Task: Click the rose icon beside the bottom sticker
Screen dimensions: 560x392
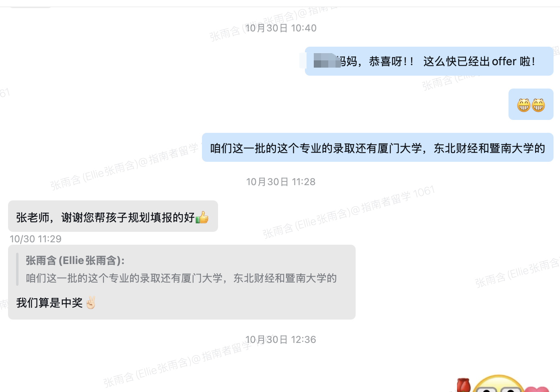Action: [464, 385]
